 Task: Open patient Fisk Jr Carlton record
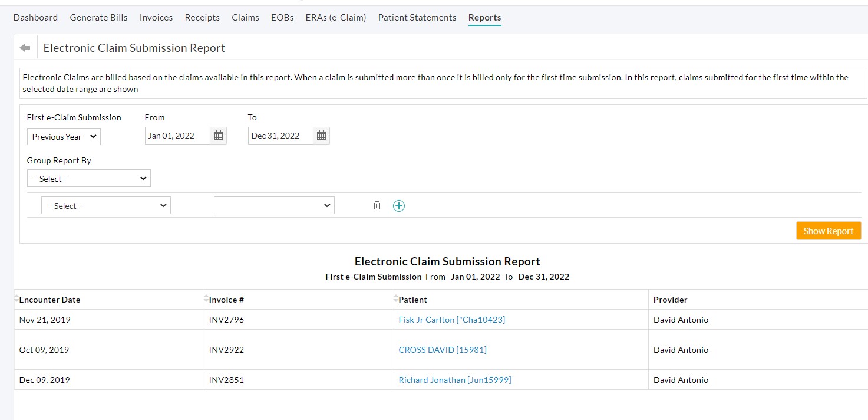451,319
